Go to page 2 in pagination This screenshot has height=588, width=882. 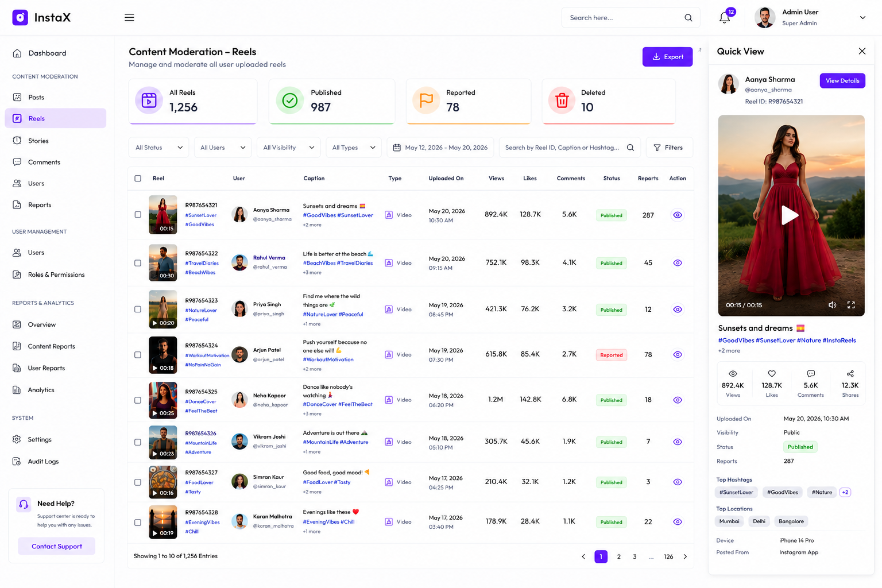coord(618,556)
